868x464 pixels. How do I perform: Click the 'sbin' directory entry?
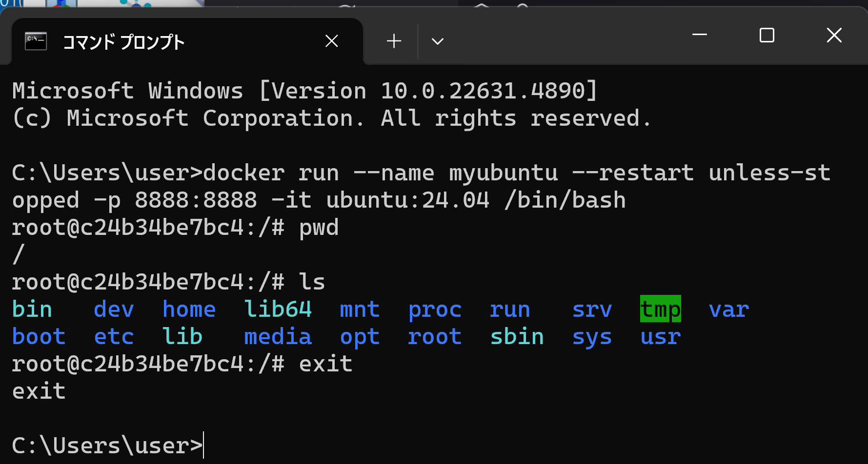[x=517, y=337]
